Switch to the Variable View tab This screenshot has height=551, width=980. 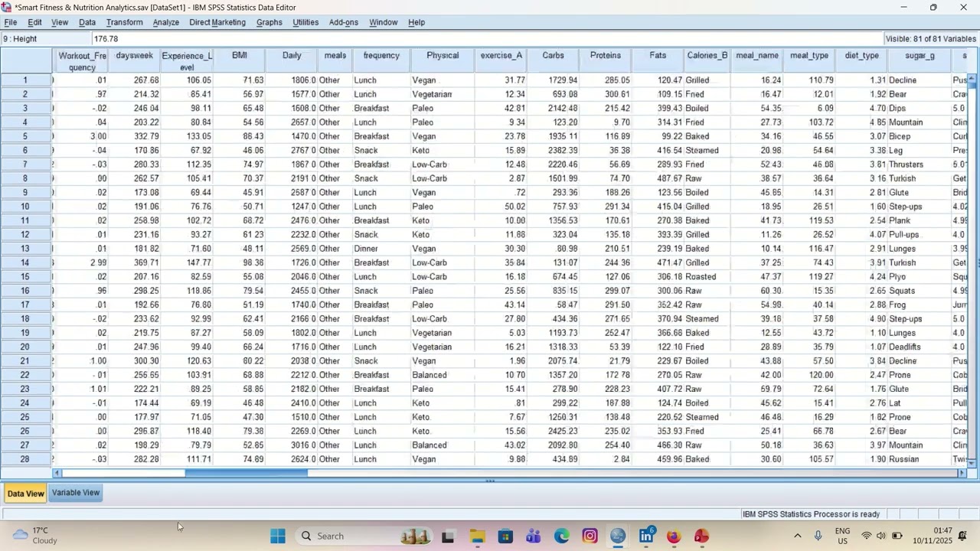click(x=76, y=493)
